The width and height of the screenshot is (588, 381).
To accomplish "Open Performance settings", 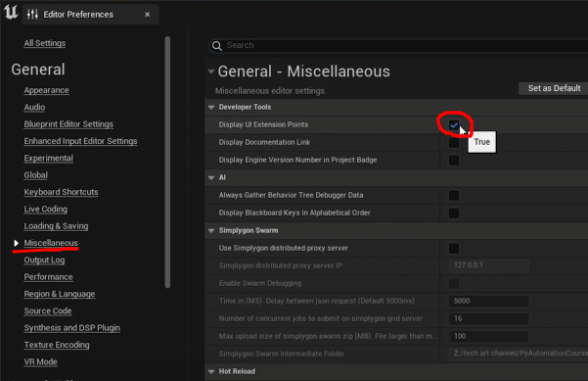I will tap(48, 276).
